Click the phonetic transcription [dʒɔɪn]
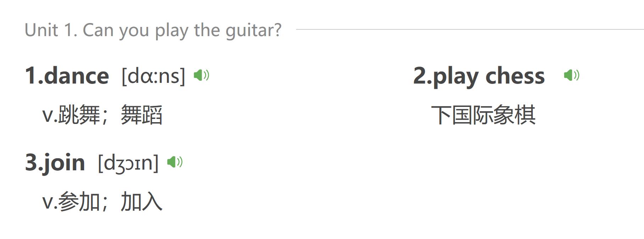Screen dimensions: 644x239 [x=128, y=163]
